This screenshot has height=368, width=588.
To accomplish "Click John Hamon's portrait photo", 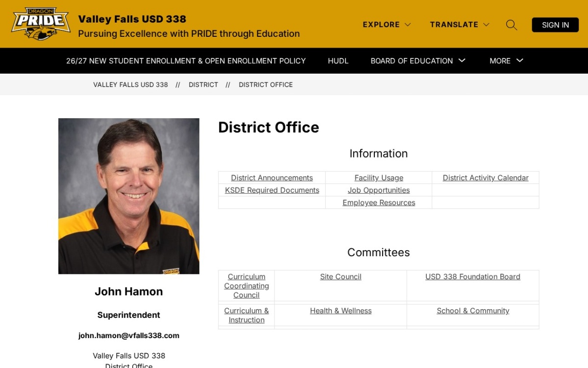I will click(x=129, y=196).
